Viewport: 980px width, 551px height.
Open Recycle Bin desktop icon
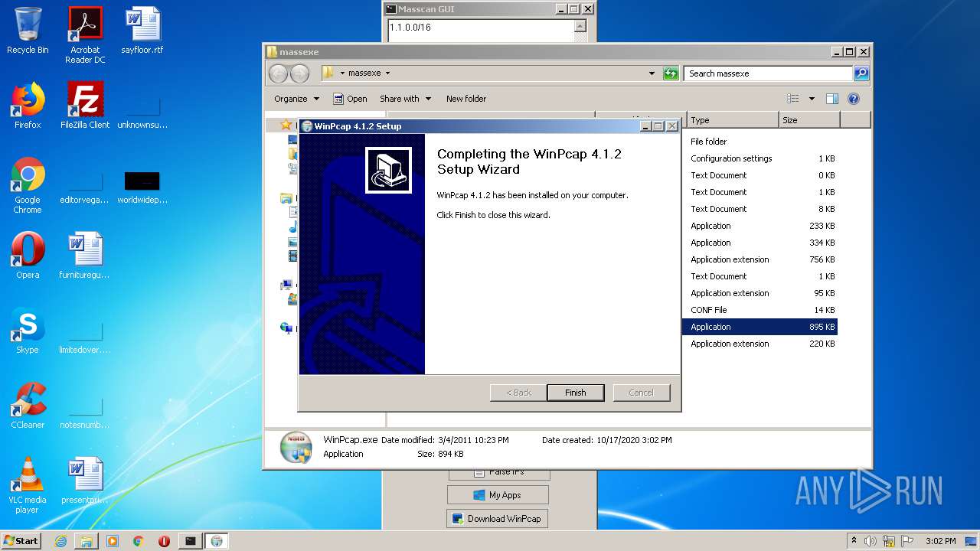pyautogui.click(x=28, y=31)
